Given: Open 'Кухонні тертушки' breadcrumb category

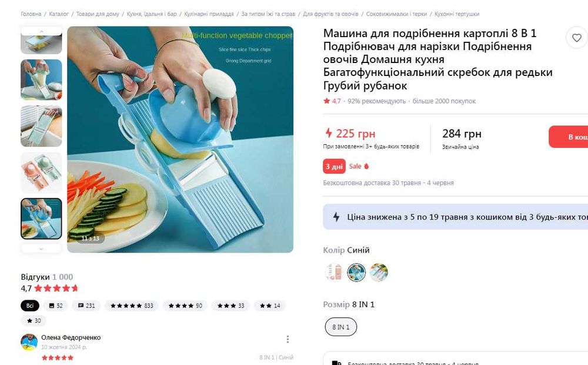Looking at the screenshot, I should 457,14.
